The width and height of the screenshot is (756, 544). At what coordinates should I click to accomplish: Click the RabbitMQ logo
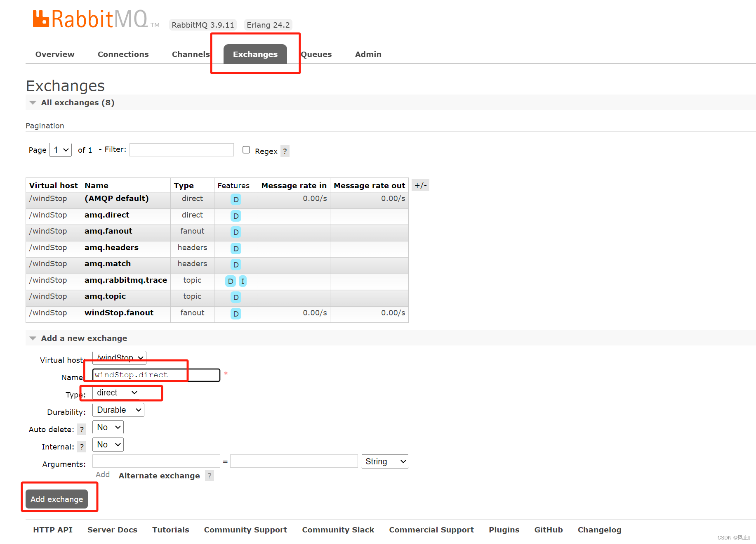coord(96,19)
